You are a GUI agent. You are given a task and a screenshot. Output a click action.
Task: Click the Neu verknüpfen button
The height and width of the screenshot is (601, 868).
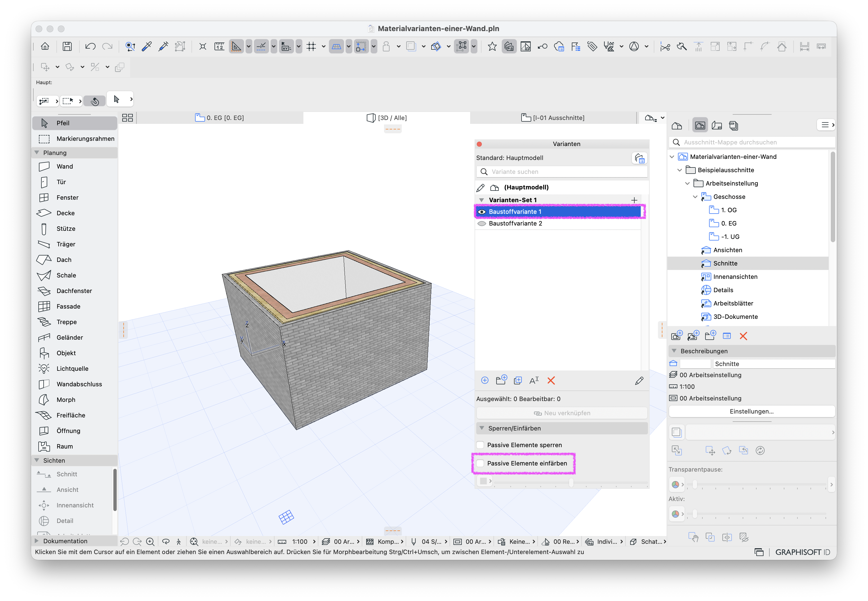[x=562, y=413]
